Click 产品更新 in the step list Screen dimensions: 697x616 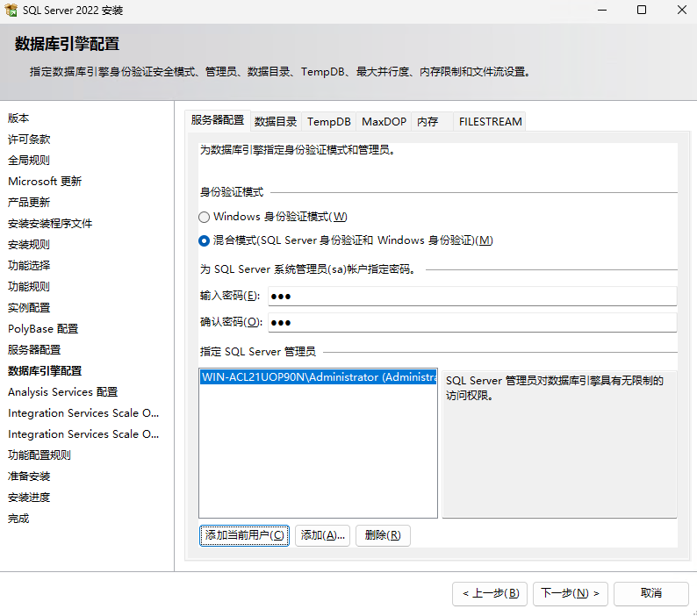coord(29,203)
